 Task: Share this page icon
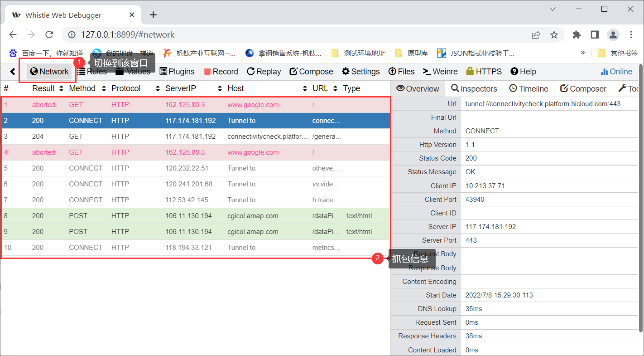point(536,35)
